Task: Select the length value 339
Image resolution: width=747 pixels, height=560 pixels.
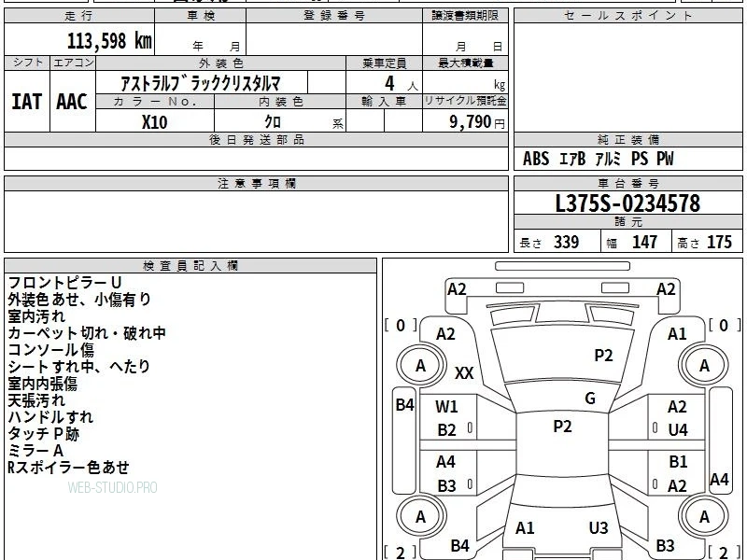Action: 567,242
